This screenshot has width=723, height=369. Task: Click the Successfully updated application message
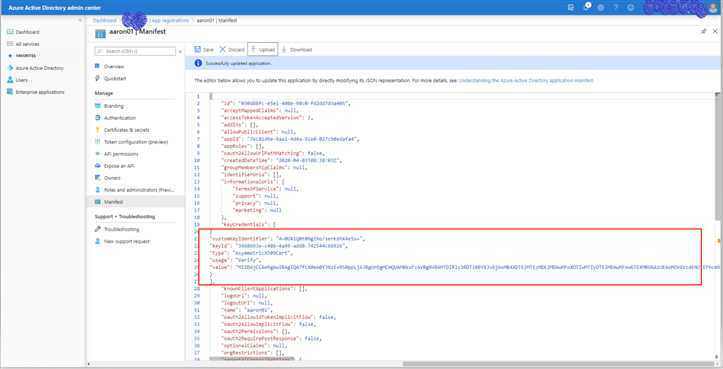coord(238,63)
